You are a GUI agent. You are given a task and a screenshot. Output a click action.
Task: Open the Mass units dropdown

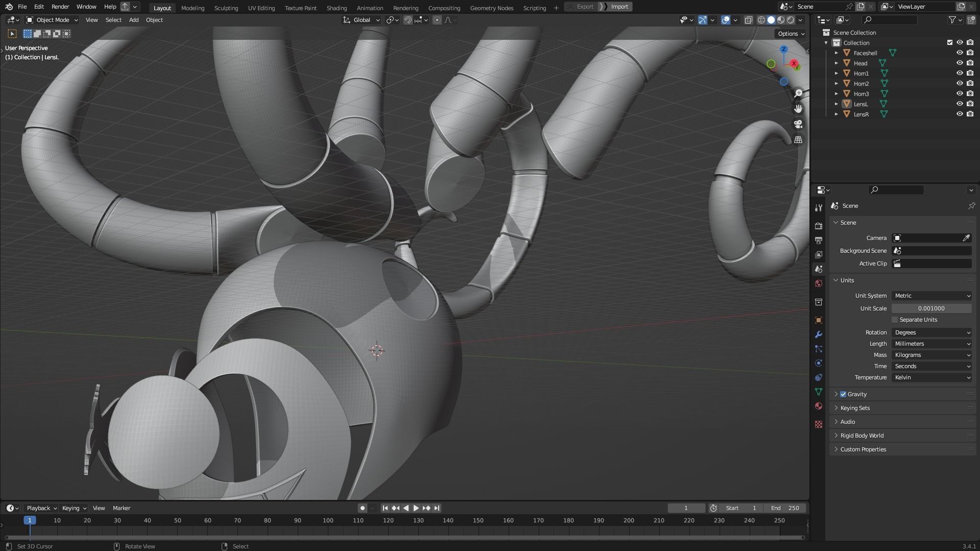click(x=931, y=355)
